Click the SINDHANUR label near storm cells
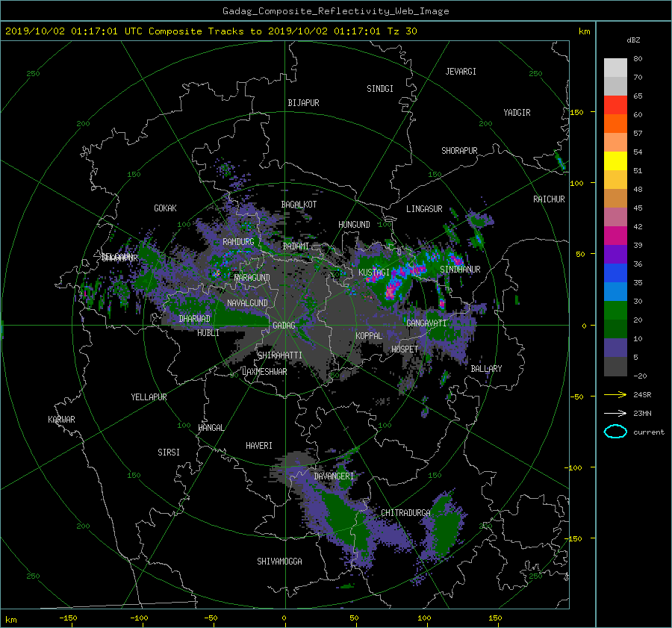This screenshot has height=628, width=672. click(460, 270)
